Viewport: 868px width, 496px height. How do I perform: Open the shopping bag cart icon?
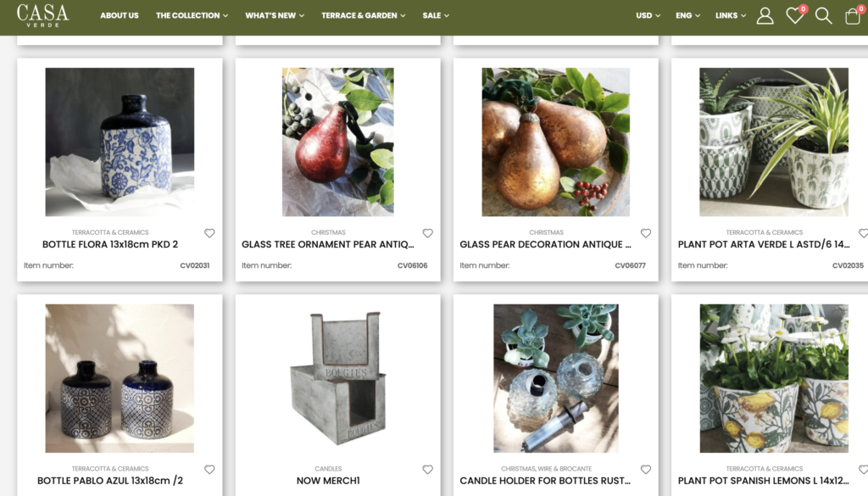click(x=853, y=15)
